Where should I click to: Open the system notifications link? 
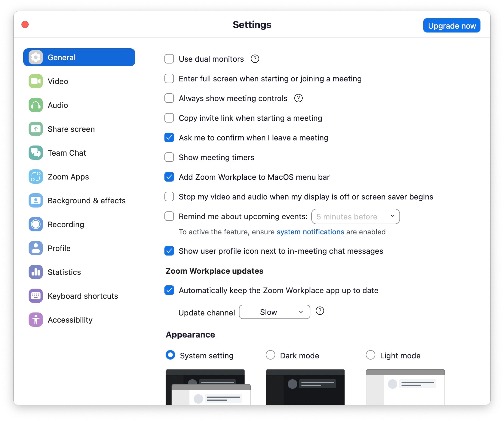pos(310,232)
